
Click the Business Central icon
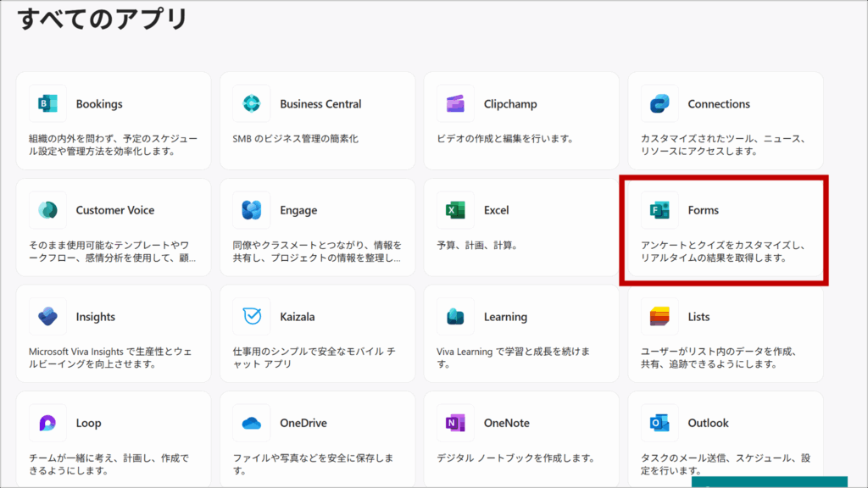(252, 104)
